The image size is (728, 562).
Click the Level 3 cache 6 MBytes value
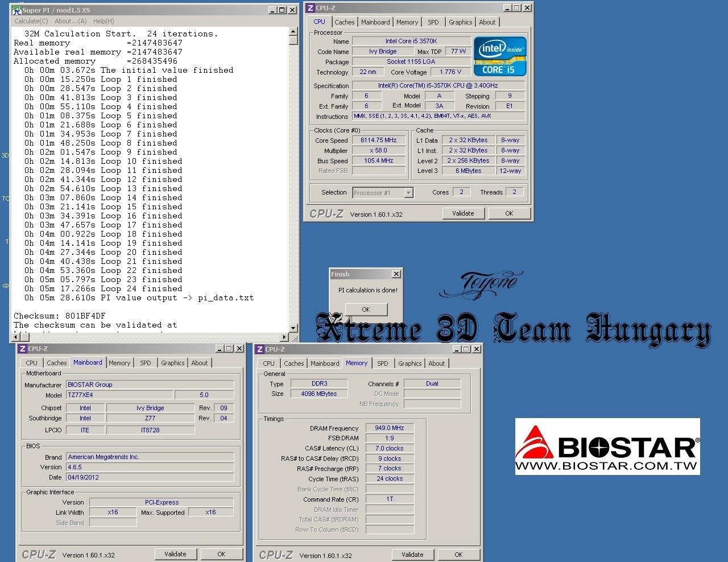pos(469,171)
